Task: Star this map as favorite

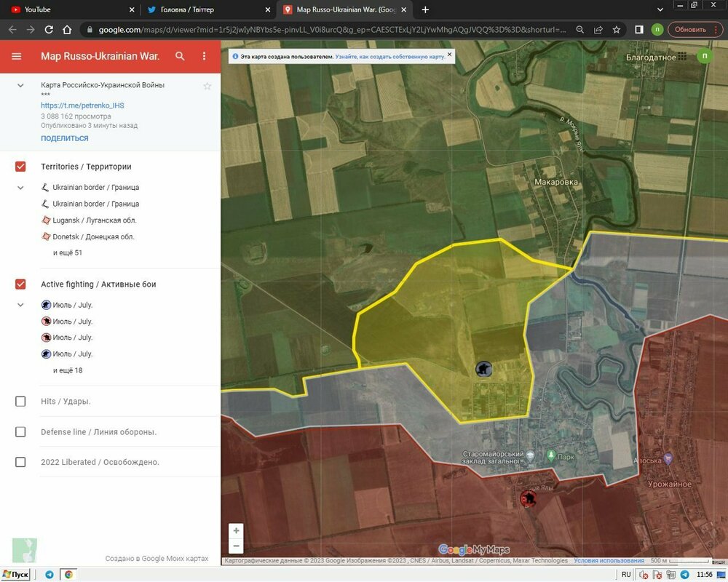Action: click(207, 86)
